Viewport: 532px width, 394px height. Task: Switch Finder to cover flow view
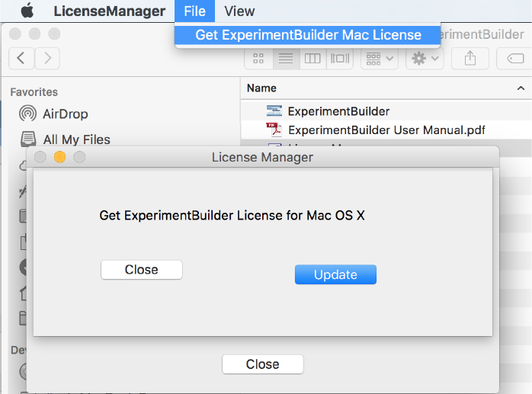point(340,59)
